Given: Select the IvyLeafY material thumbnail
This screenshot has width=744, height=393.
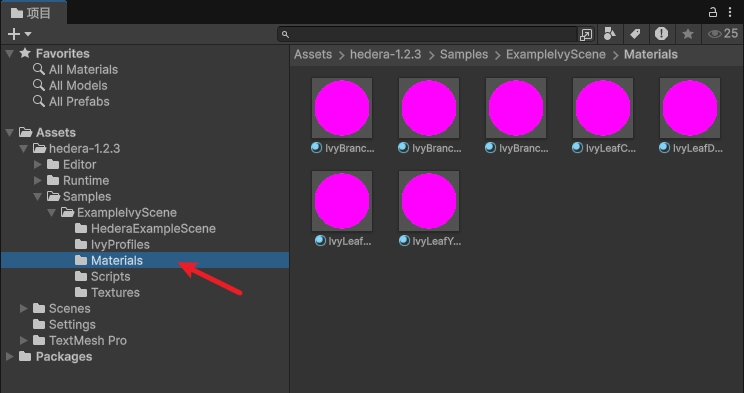Looking at the screenshot, I should point(428,201).
